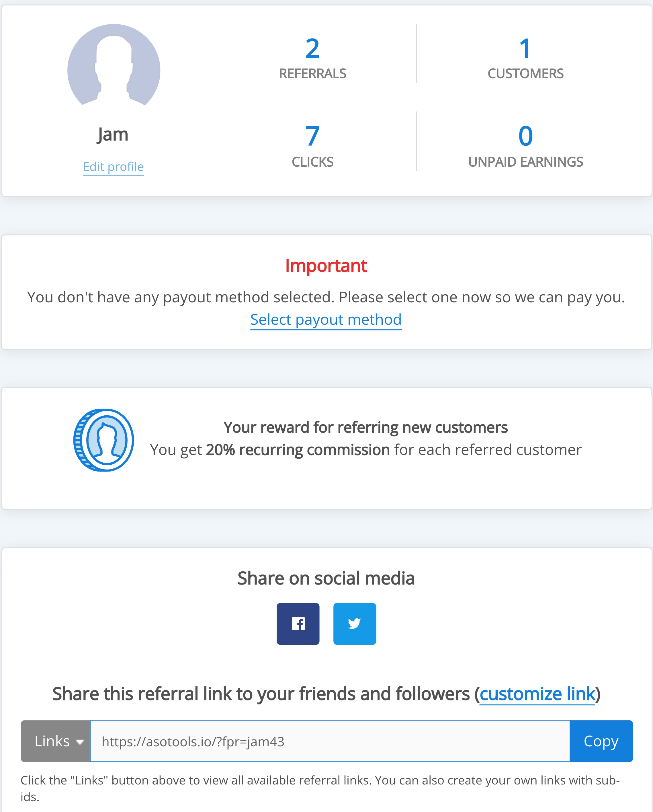
Task: Click the Unpaid Earnings value of 0
Action: (525, 136)
